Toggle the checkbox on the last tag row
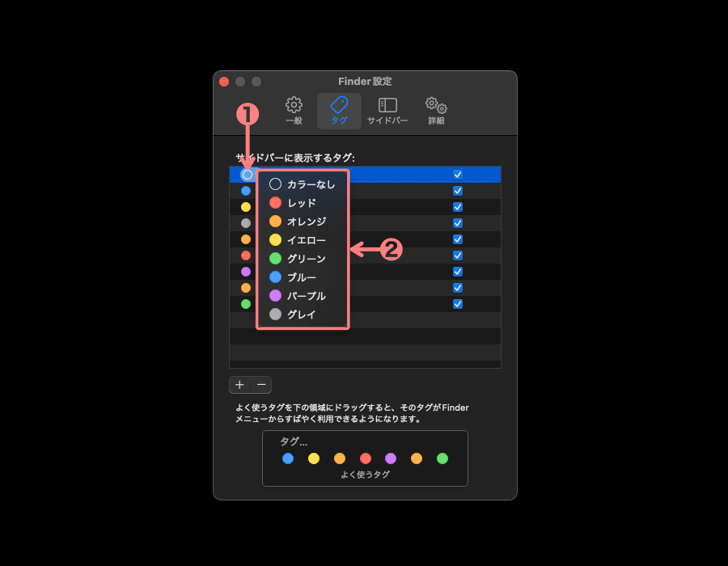This screenshot has height=566, width=728. coord(458,304)
